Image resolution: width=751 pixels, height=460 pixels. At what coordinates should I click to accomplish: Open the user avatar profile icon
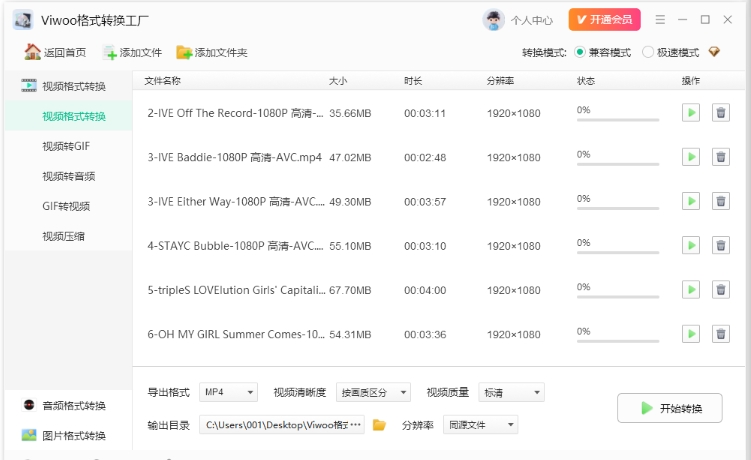[x=493, y=20]
